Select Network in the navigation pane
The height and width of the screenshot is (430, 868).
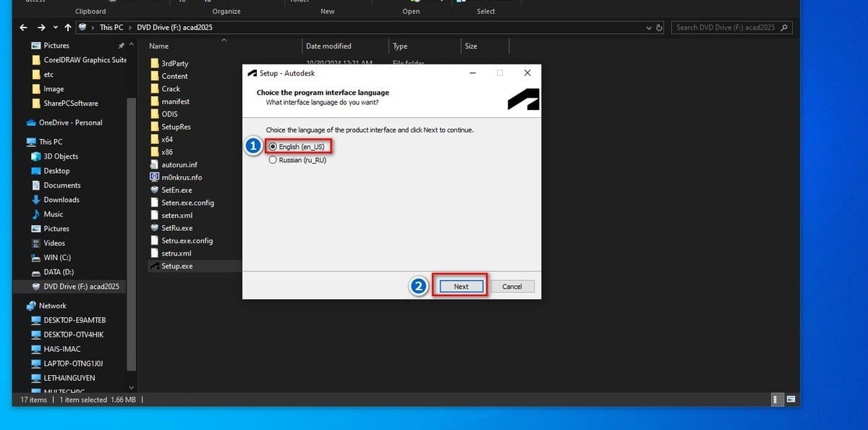(53, 305)
